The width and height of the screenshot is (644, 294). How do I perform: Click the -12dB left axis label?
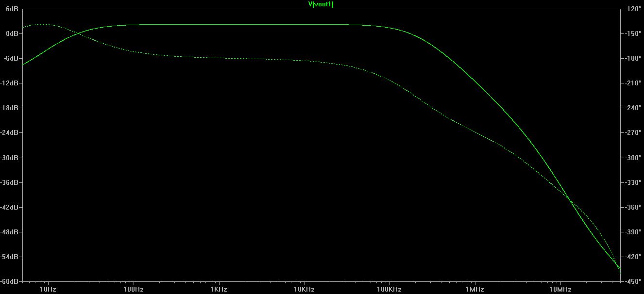tap(10, 83)
